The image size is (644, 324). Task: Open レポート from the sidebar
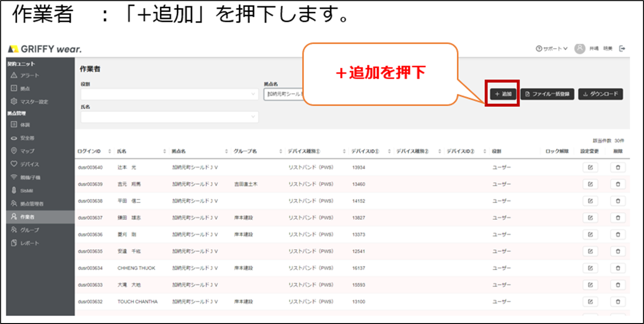[x=29, y=243]
